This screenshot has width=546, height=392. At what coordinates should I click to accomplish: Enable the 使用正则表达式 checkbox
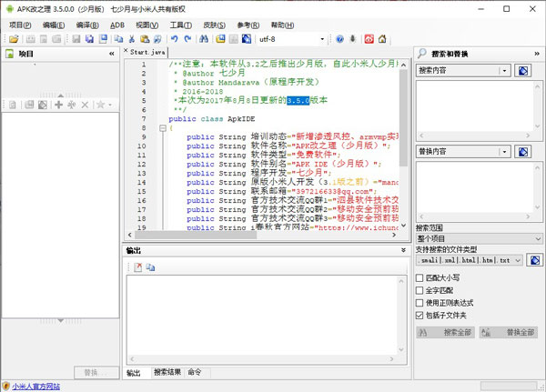click(420, 303)
